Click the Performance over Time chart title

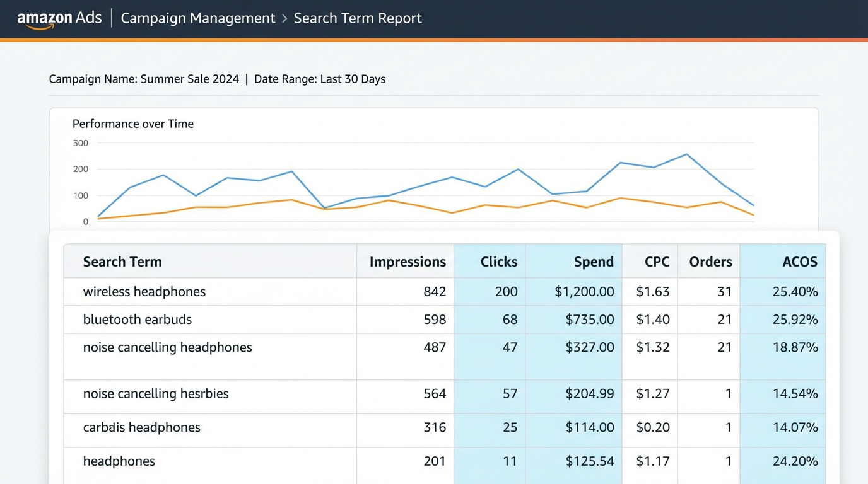tap(132, 124)
